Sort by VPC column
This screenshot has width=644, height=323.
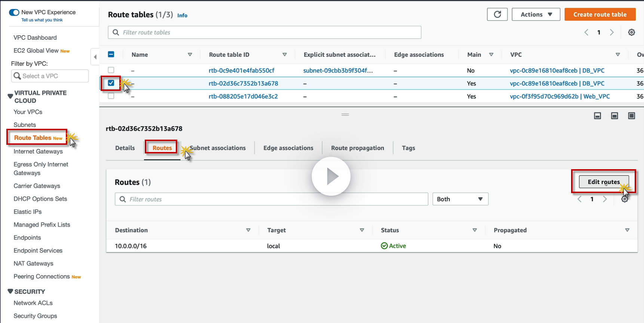coord(618,55)
